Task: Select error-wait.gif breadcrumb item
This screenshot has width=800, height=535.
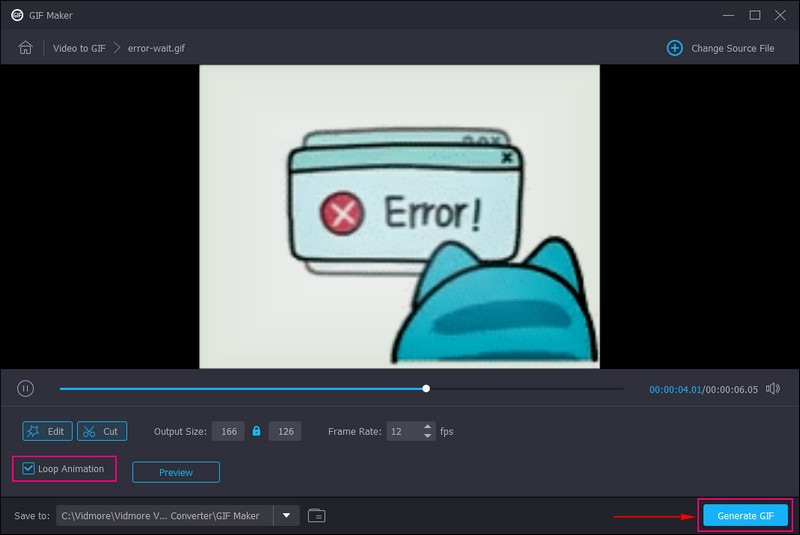Action: click(x=158, y=48)
